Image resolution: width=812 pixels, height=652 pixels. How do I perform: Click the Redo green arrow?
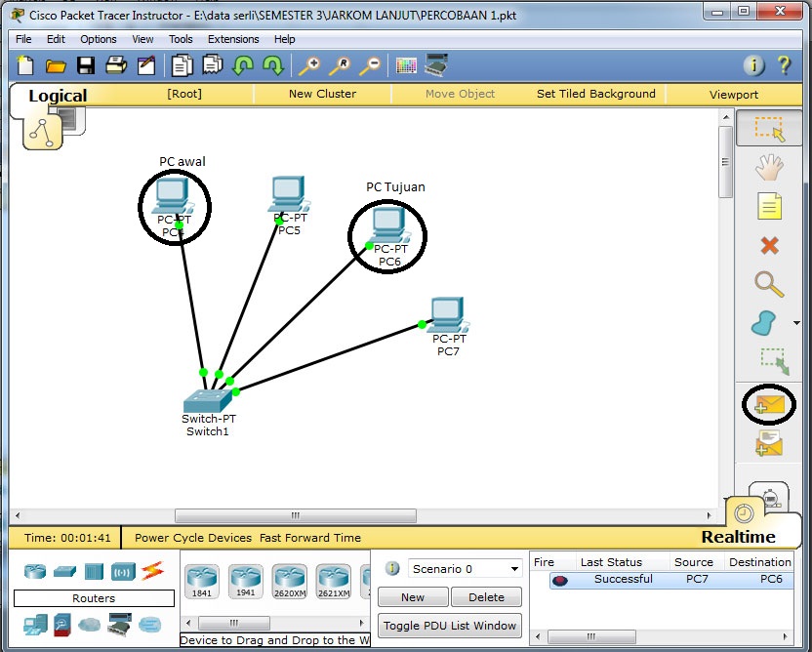pyautogui.click(x=273, y=65)
